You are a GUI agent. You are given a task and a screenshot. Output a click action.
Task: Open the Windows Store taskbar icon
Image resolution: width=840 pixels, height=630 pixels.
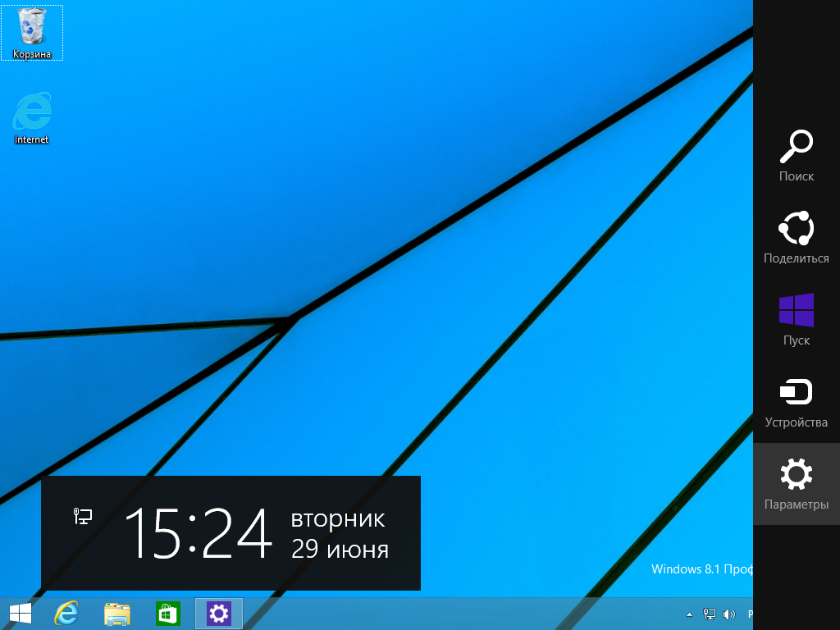click(167, 613)
